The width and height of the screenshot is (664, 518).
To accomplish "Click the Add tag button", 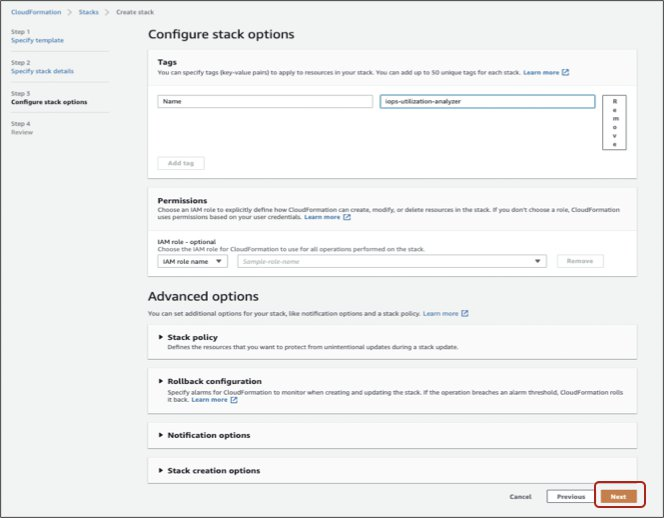I will click(x=181, y=163).
